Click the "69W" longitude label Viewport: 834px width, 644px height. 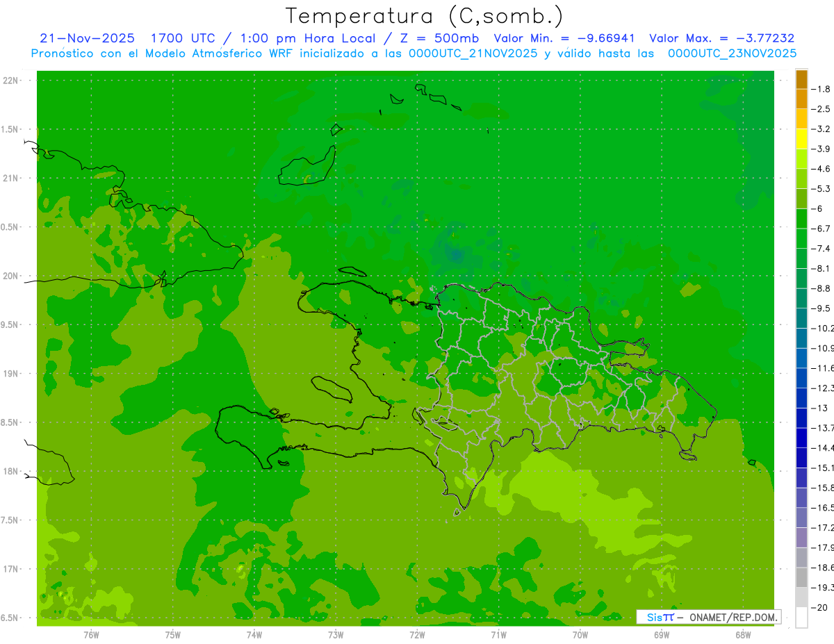coord(662,635)
